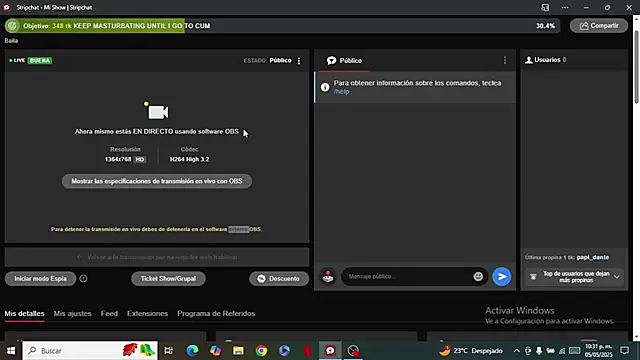Expand Top de usuarios que dejan más propinas
This screenshot has width=640, height=360.
pyautogui.click(x=617, y=277)
